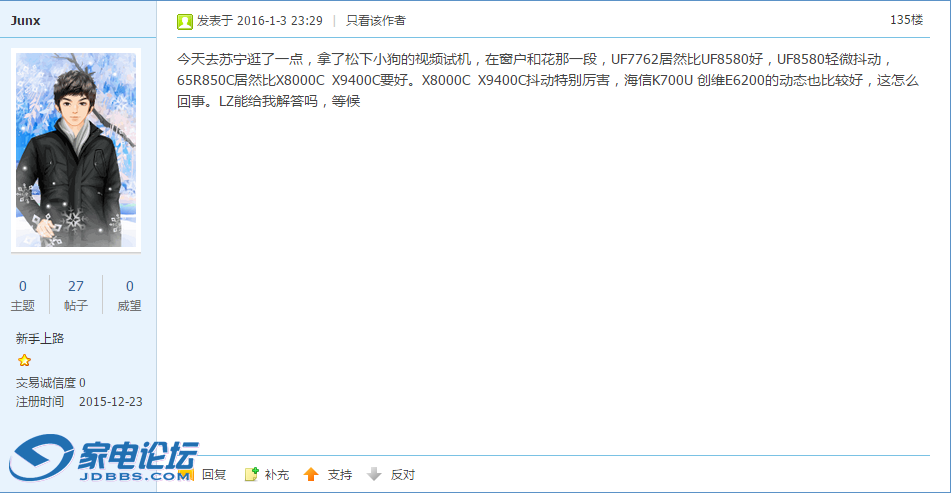
Task: Click the 新手上路 user group label
Action: pos(40,338)
